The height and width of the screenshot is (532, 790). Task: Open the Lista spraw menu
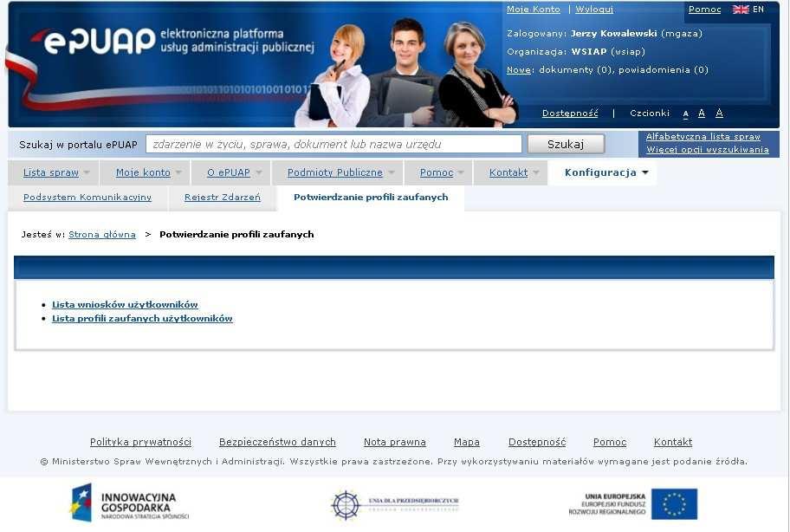(x=51, y=172)
